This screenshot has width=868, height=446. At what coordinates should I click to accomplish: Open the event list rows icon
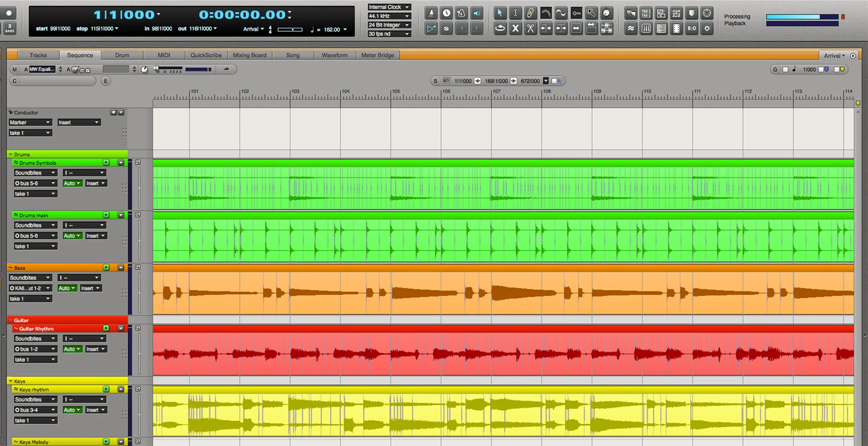[661, 28]
